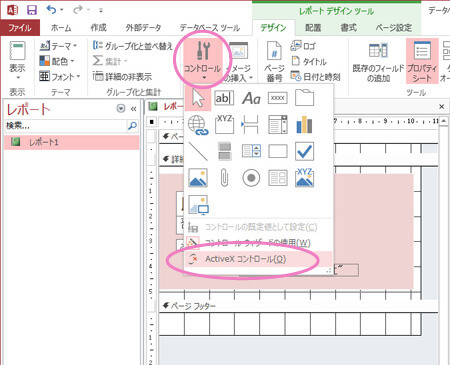450x365 pixels.
Task: Click グループ化と並べ替え button
Action: point(133,46)
